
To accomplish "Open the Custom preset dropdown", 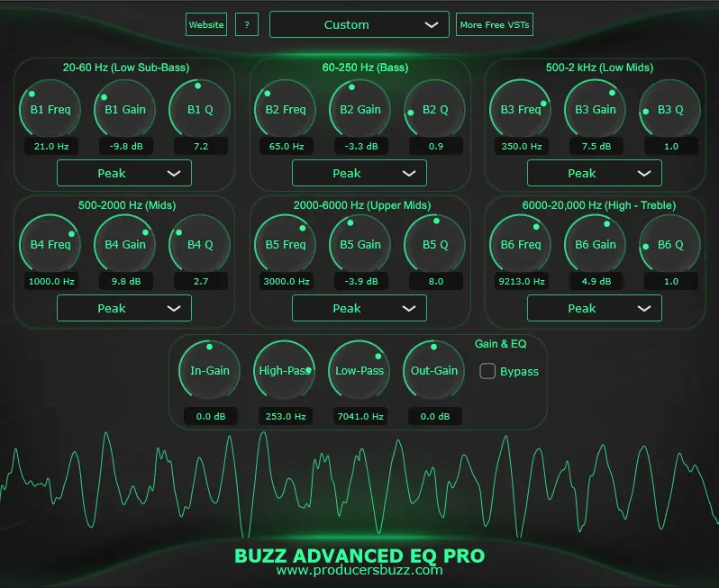I will click(x=359, y=24).
